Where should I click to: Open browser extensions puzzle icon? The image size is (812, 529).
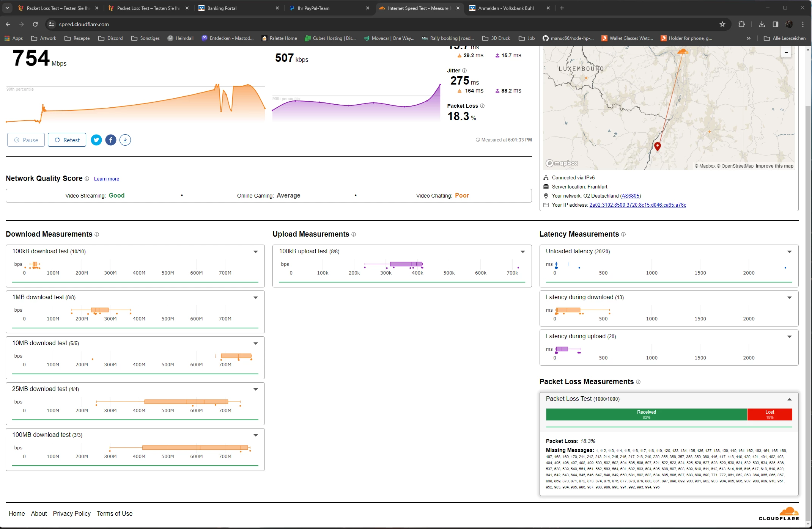click(x=741, y=24)
